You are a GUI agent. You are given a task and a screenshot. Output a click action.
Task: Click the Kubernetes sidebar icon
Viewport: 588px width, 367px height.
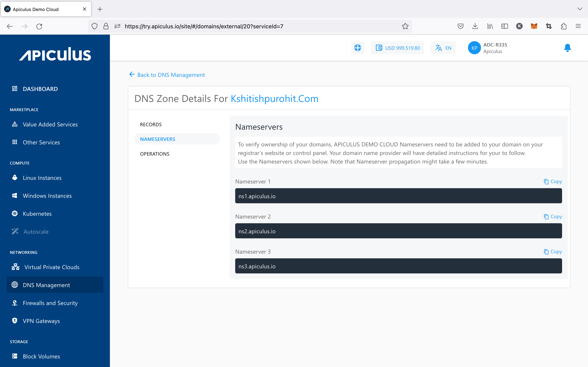[x=15, y=213]
